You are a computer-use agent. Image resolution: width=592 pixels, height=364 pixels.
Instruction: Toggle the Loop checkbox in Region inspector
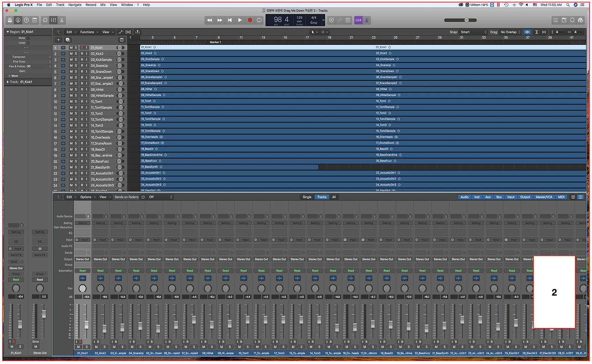click(28, 42)
